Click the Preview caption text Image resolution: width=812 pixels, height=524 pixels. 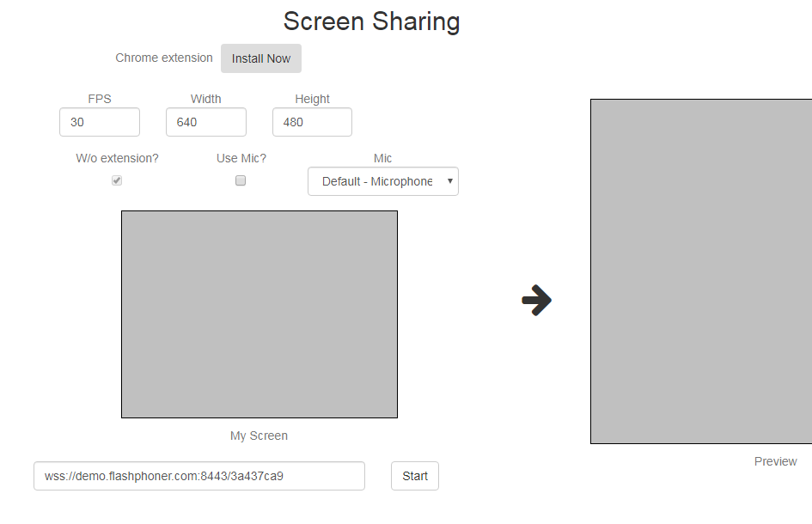click(775, 461)
